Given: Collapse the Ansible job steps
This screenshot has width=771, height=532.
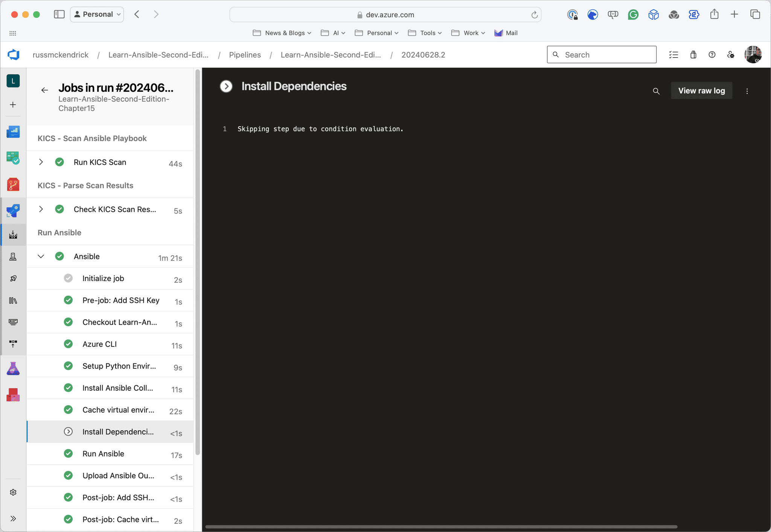Looking at the screenshot, I should [41, 257].
